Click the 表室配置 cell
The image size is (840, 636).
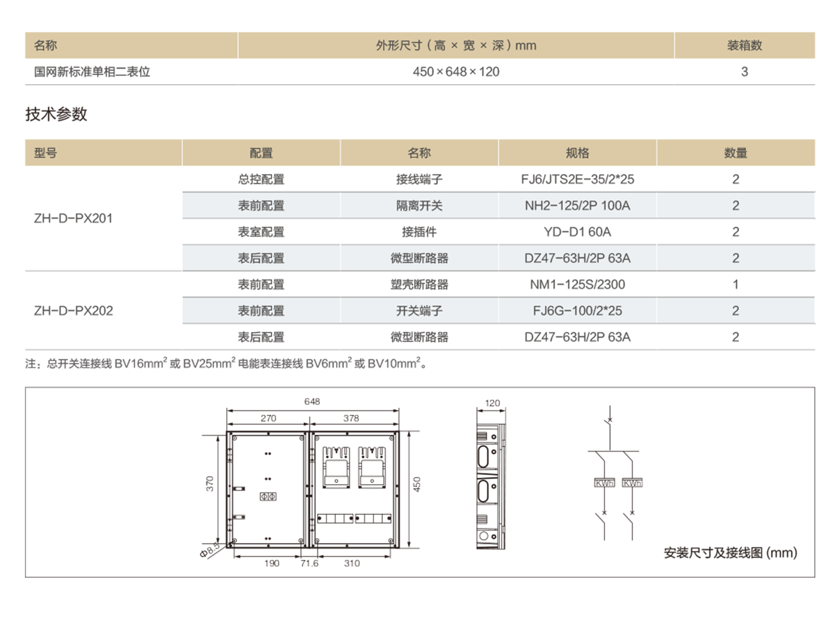pos(261,232)
